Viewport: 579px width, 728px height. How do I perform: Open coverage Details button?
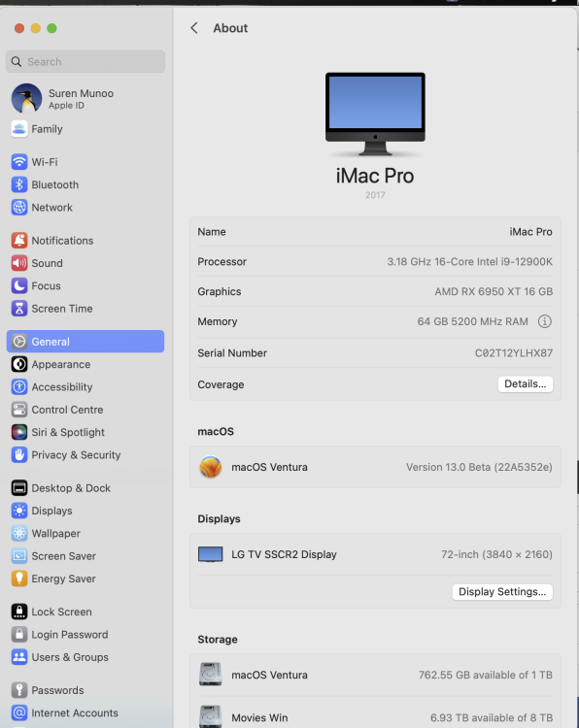pos(526,384)
